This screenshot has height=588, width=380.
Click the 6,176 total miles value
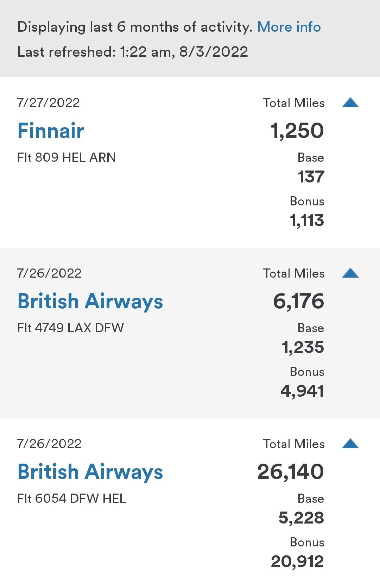[298, 301]
